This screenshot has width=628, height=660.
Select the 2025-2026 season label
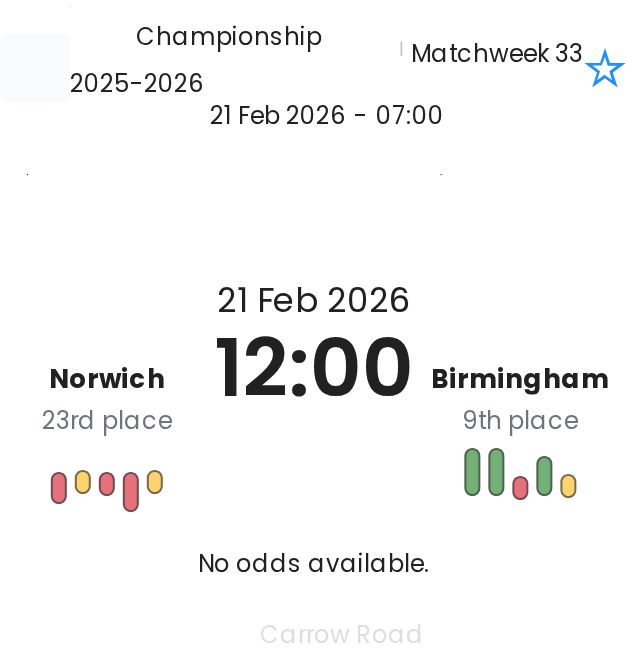(x=137, y=83)
